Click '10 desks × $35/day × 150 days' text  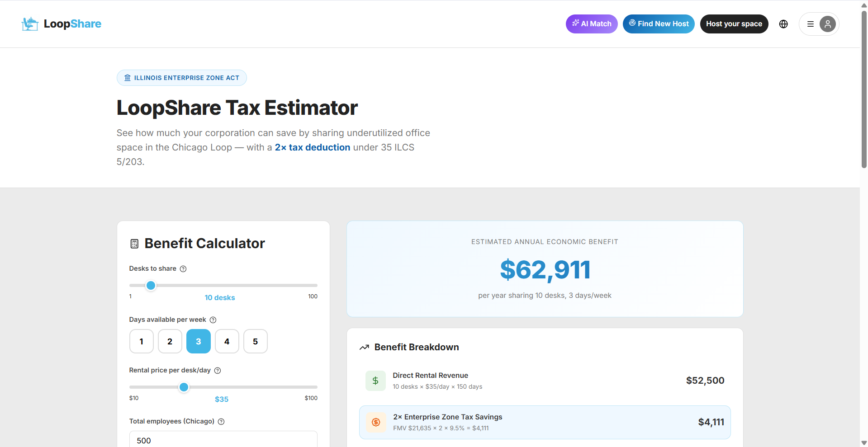437,387
